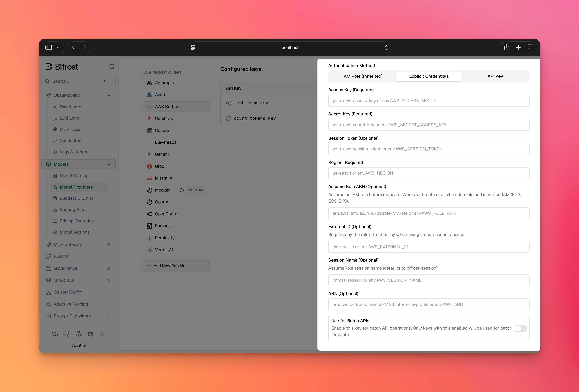Enable the Use for Batch APIs switch
The width and height of the screenshot is (579, 392).
click(x=520, y=328)
